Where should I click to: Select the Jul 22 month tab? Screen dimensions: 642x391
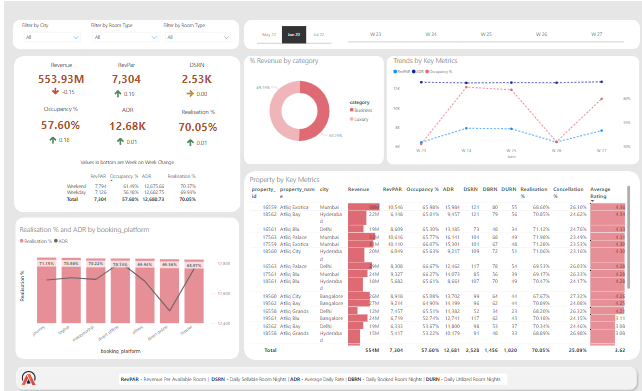click(x=319, y=35)
